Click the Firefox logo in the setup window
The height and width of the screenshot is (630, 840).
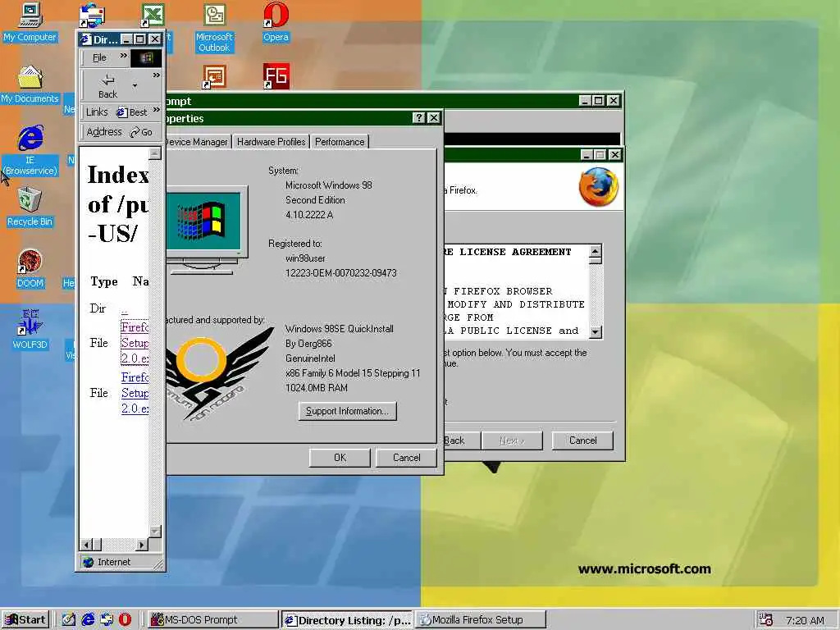tap(598, 187)
